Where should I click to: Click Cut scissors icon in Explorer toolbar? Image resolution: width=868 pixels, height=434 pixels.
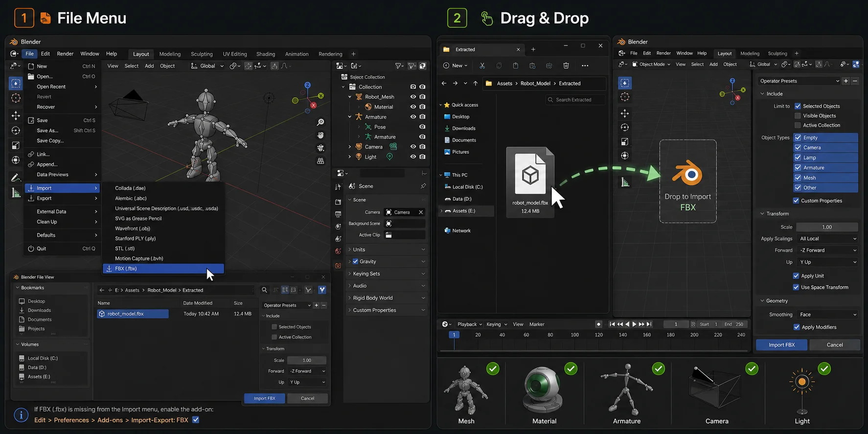click(x=482, y=66)
